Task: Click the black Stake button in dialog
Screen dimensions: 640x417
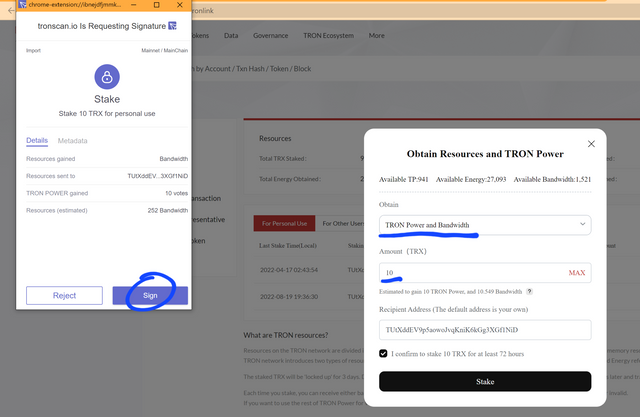Action: [485, 382]
